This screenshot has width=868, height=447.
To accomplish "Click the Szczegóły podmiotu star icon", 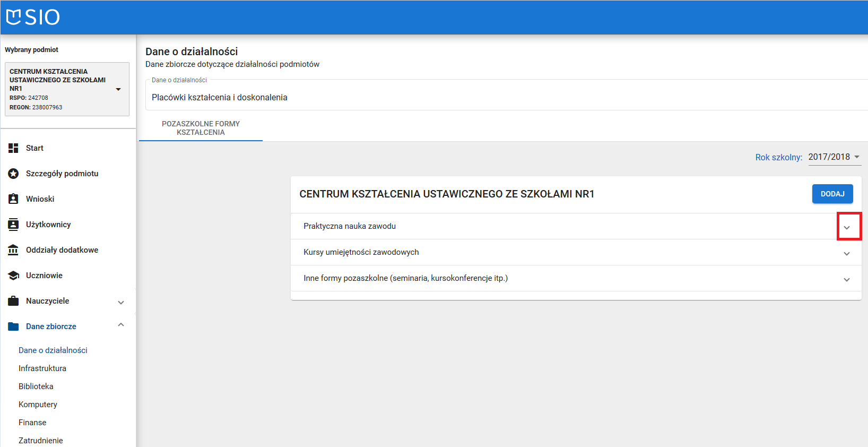I will [x=13, y=174].
